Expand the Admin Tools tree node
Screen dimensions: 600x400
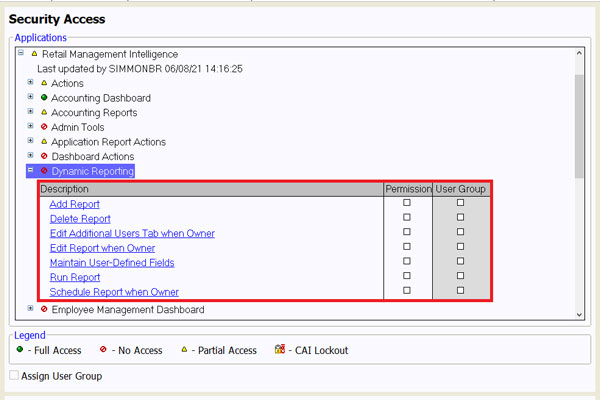(x=31, y=127)
